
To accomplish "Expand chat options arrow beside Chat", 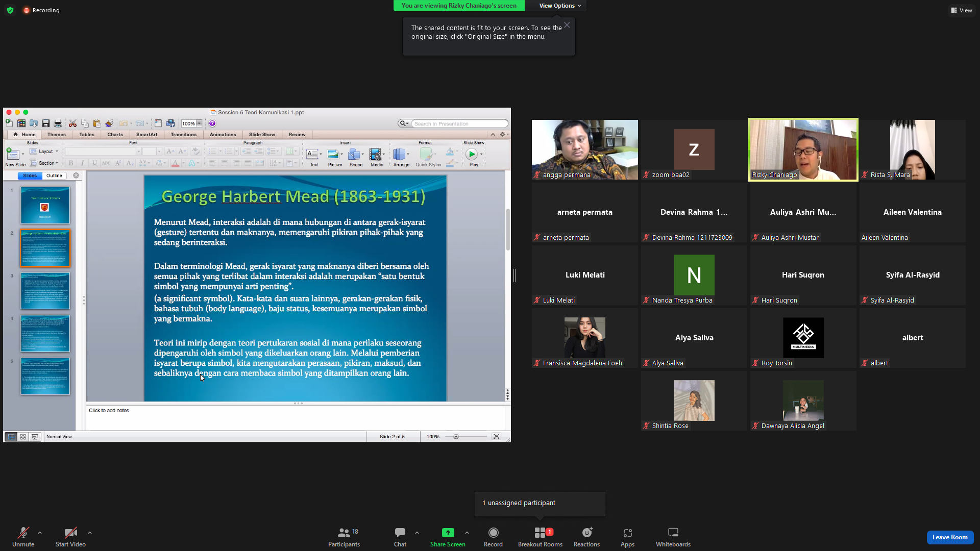I will pyautogui.click(x=417, y=533).
